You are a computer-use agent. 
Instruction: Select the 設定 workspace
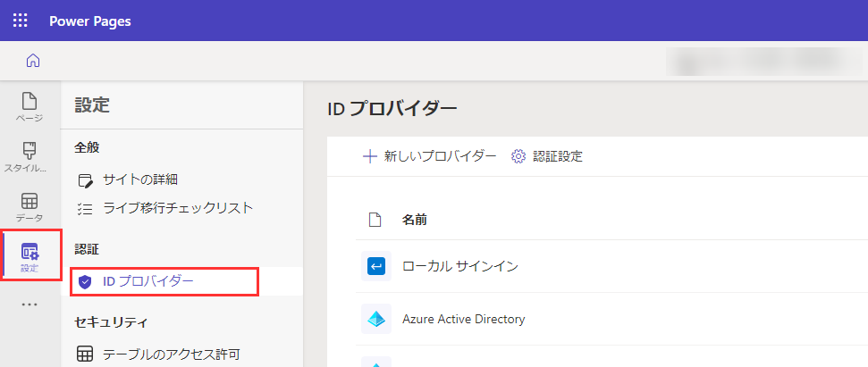point(29,257)
